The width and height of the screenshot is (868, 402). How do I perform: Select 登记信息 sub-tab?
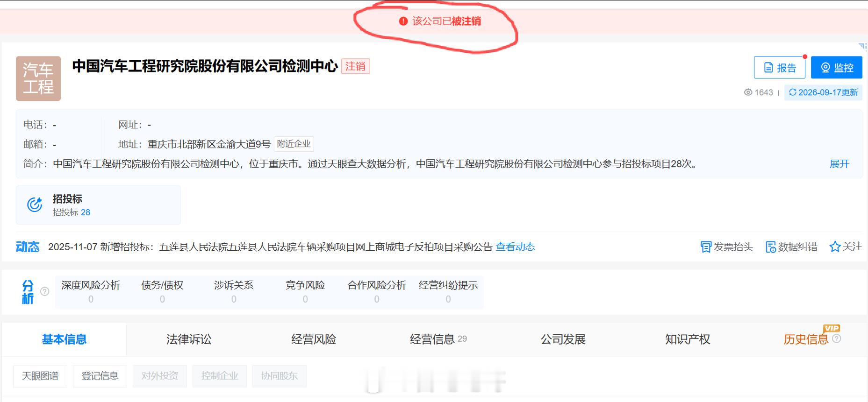pyautogui.click(x=100, y=376)
